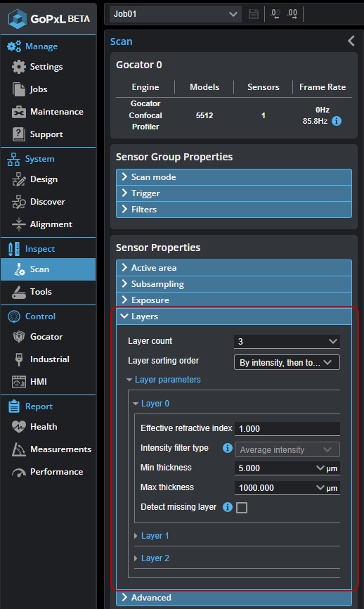Viewport: 364px width, 609px height.
Task: Open Tools under Inspect menu
Action: (32, 292)
